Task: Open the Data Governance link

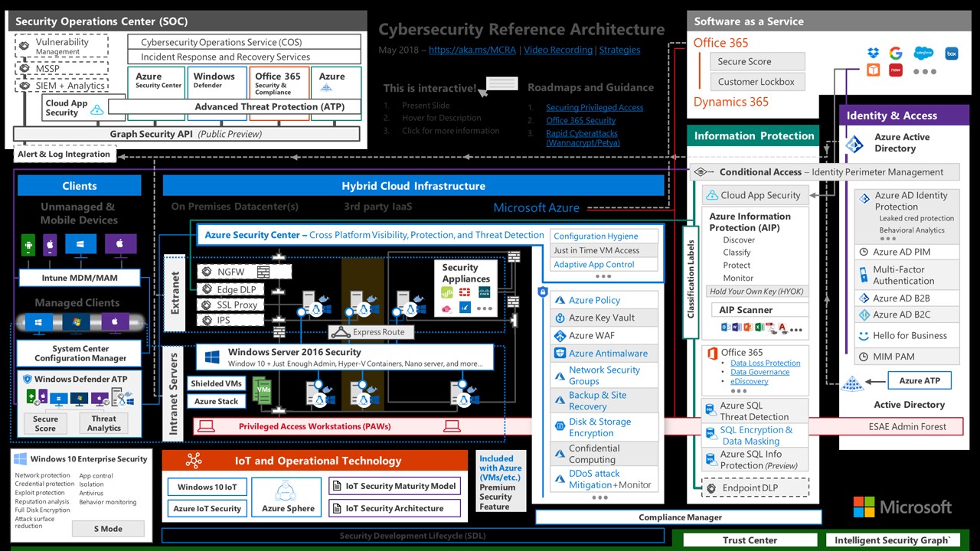Action: pos(759,373)
